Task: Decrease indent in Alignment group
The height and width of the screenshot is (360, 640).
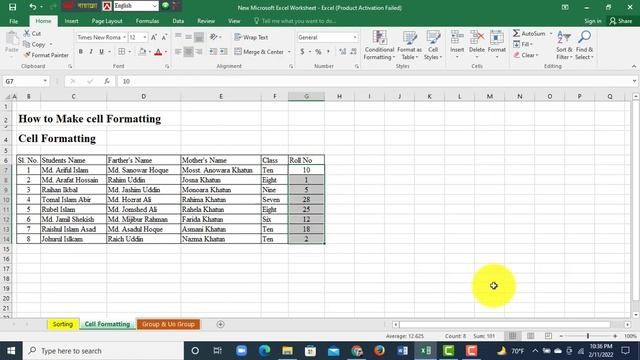Action: 213,52
